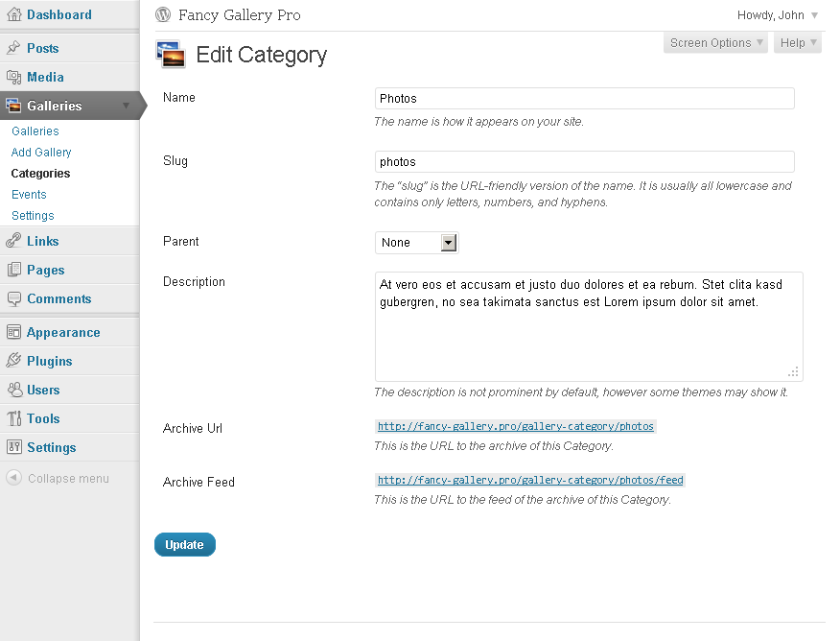
Task: Click the Posts pushpin icon
Action: coord(14,48)
